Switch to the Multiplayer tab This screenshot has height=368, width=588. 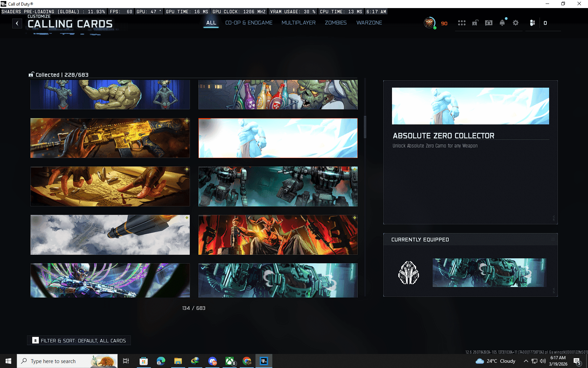299,23
